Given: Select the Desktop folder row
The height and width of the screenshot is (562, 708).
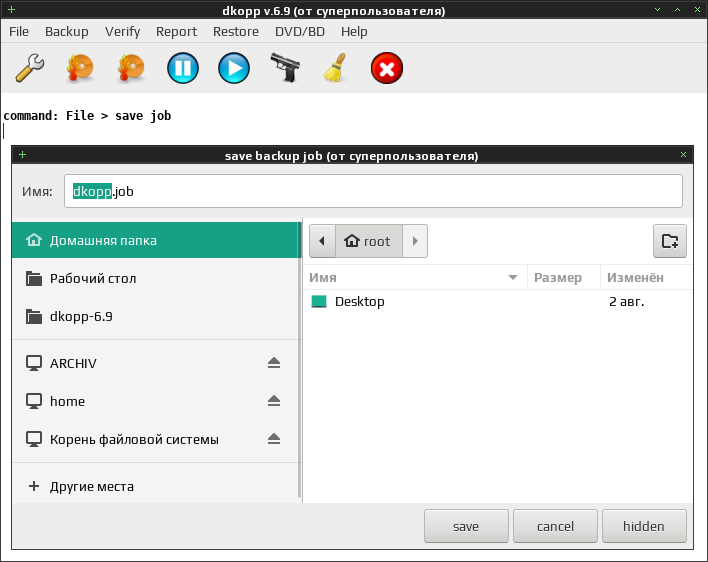Looking at the screenshot, I should [498, 302].
